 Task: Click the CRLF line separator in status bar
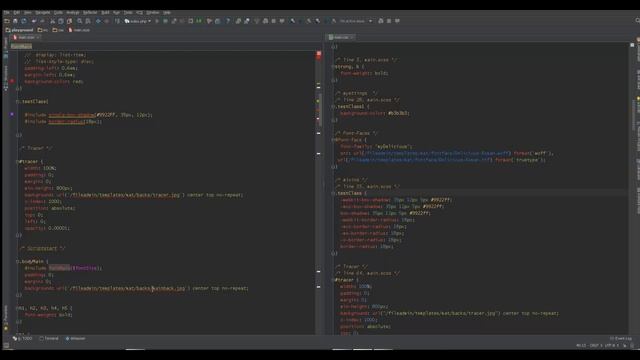(x=596, y=345)
